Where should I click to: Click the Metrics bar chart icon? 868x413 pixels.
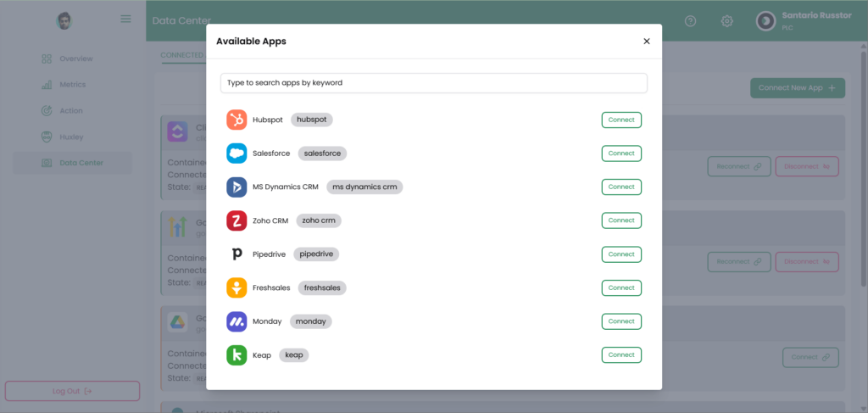(47, 85)
